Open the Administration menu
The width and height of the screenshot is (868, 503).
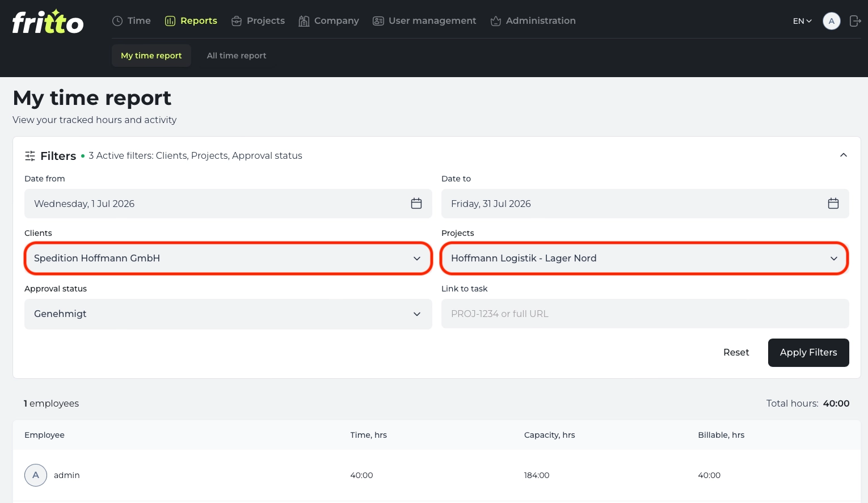pos(533,21)
